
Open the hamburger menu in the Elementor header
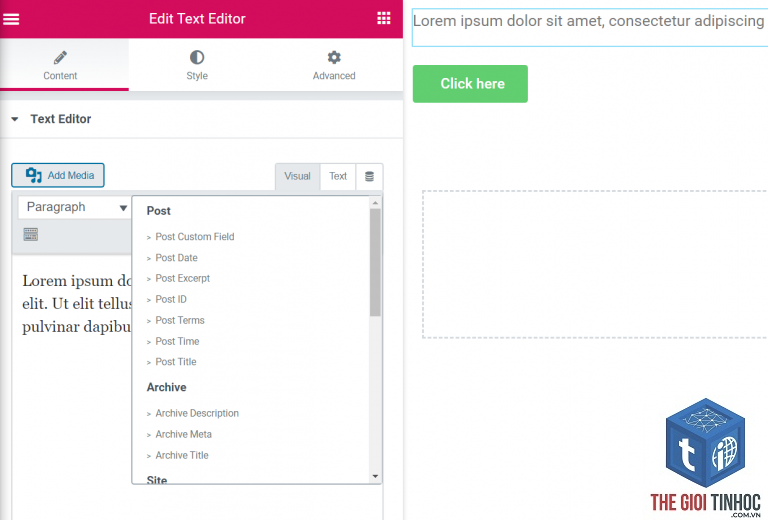click(x=11, y=19)
